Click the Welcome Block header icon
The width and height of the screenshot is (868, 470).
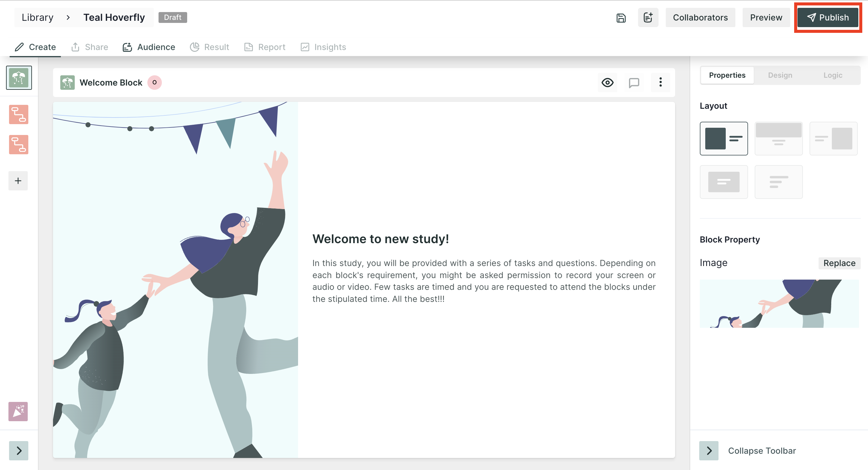click(68, 83)
